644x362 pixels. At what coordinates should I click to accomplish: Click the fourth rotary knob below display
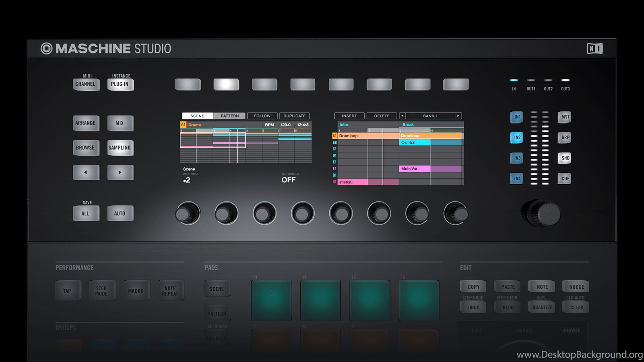click(x=303, y=213)
